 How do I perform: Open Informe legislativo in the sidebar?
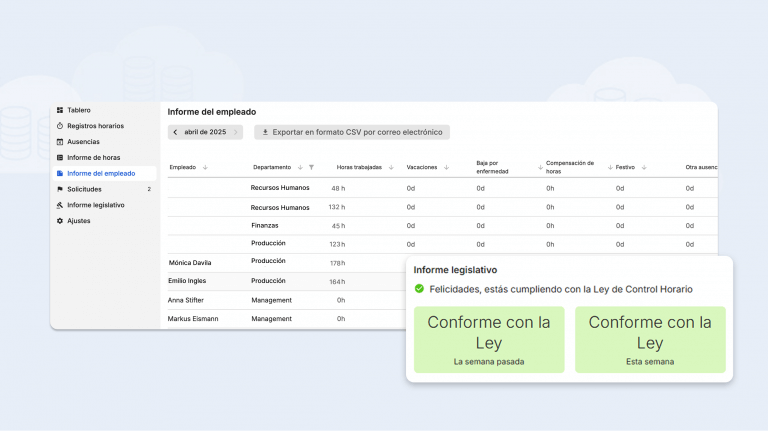click(104, 205)
